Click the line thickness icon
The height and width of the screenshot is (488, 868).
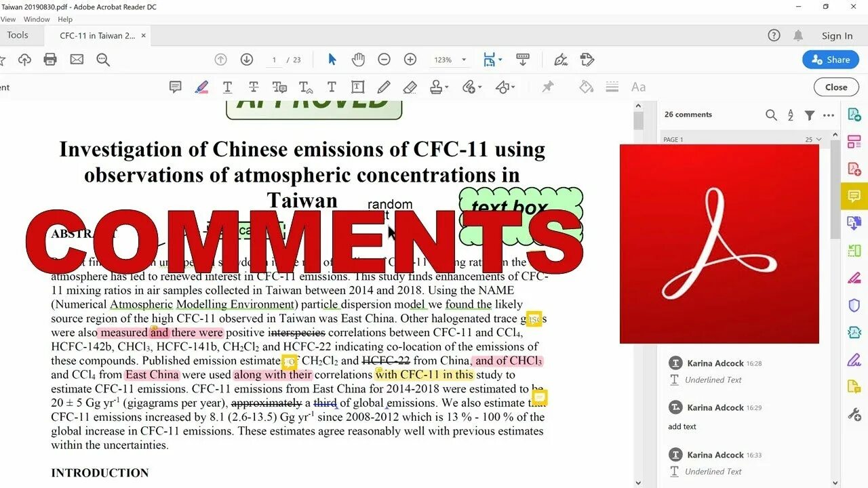612,87
